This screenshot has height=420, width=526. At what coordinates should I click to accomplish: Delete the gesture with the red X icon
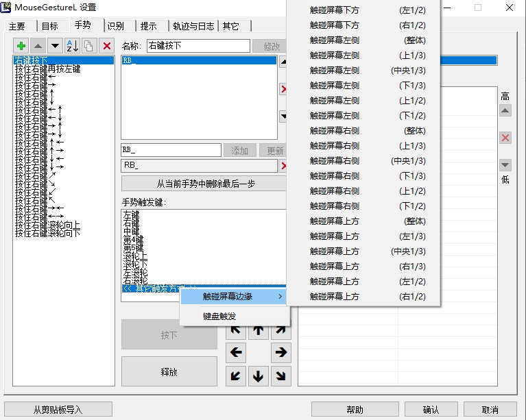106,46
